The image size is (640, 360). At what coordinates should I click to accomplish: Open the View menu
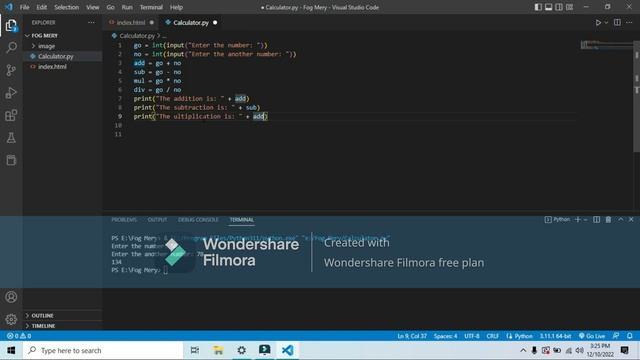point(93,7)
